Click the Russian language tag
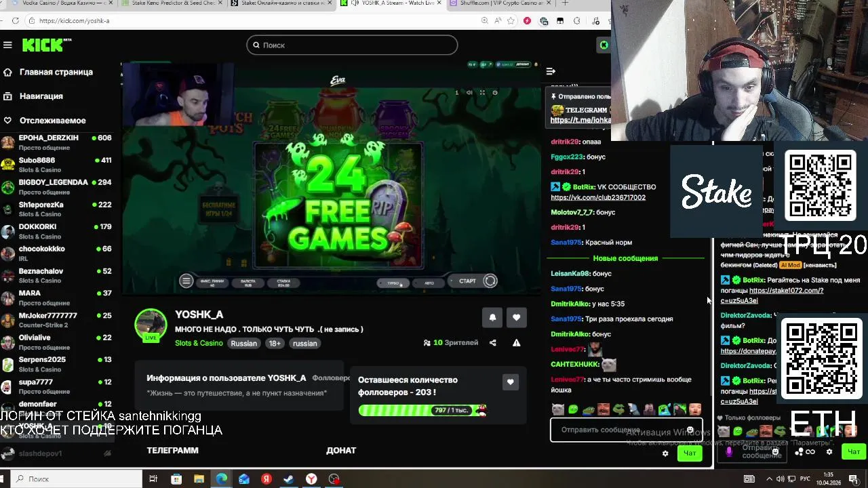The width and height of the screenshot is (868, 488). click(x=244, y=343)
